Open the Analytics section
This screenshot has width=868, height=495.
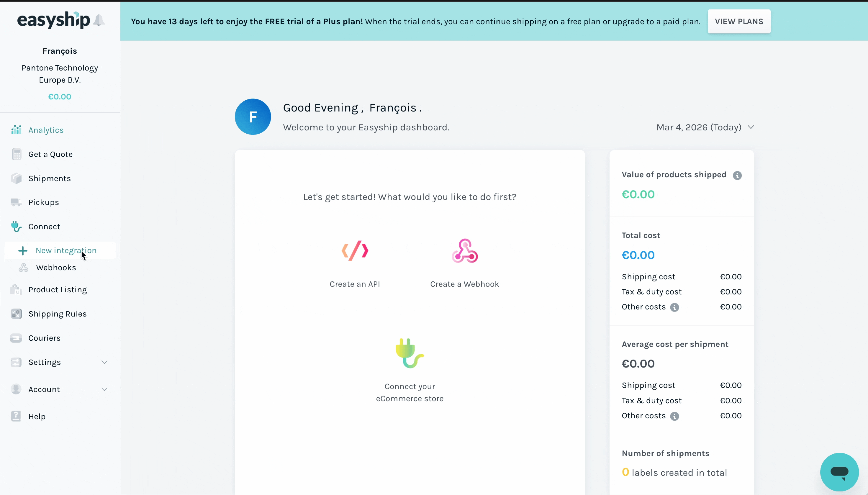(x=46, y=130)
